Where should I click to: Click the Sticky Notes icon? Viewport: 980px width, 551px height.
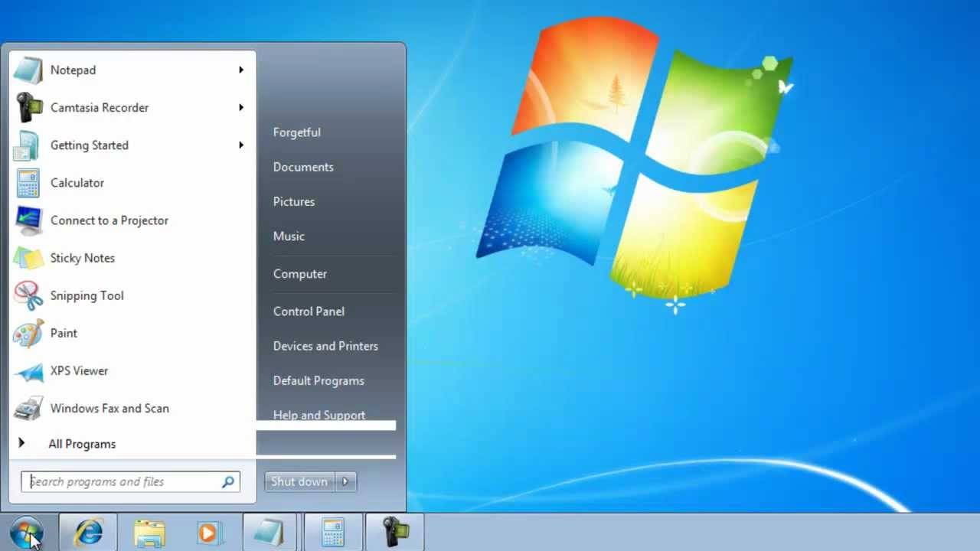[28, 258]
